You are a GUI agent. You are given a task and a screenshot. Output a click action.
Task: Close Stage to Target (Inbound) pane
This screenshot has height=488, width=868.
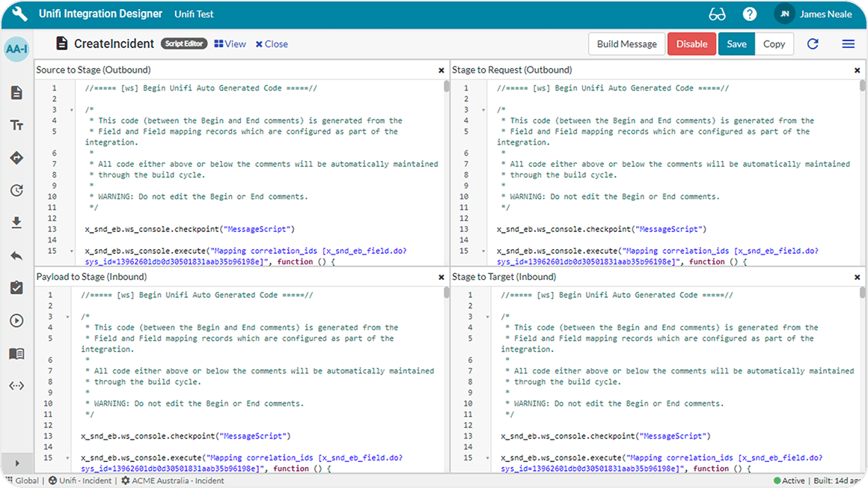tap(857, 277)
